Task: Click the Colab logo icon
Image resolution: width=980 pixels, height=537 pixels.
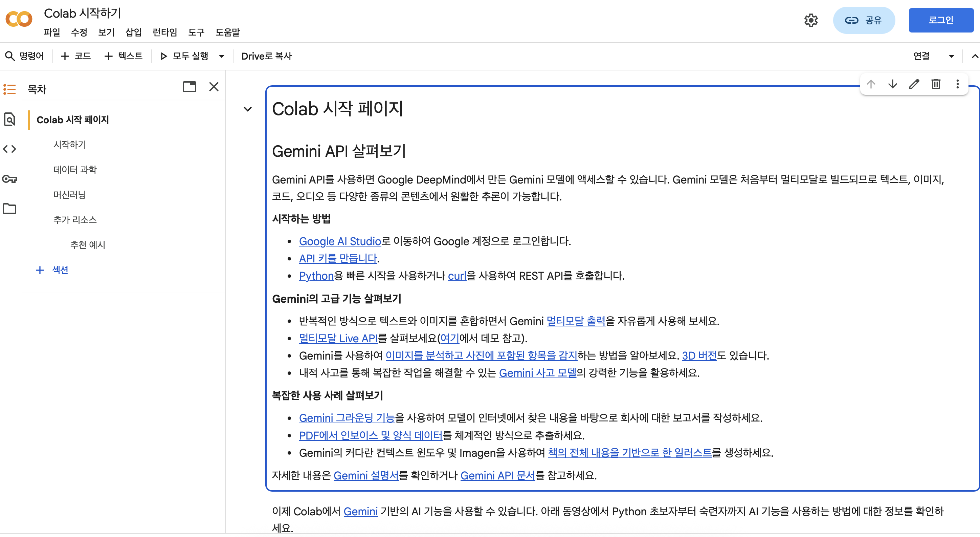Action: [19, 19]
